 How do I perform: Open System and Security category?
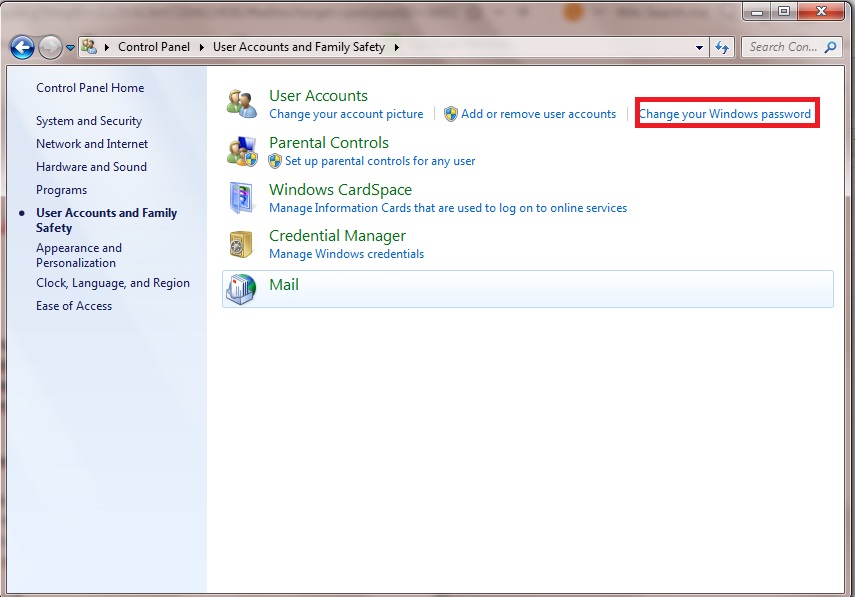click(x=89, y=120)
